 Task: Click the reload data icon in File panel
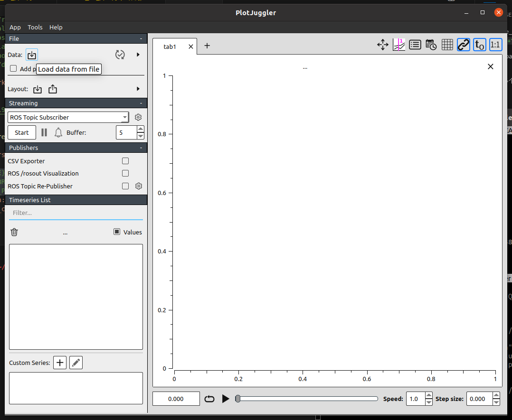click(x=120, y=55)
